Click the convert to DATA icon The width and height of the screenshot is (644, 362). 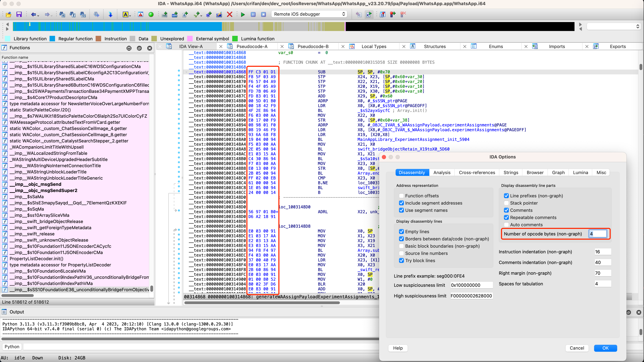[x=175, y=14]
